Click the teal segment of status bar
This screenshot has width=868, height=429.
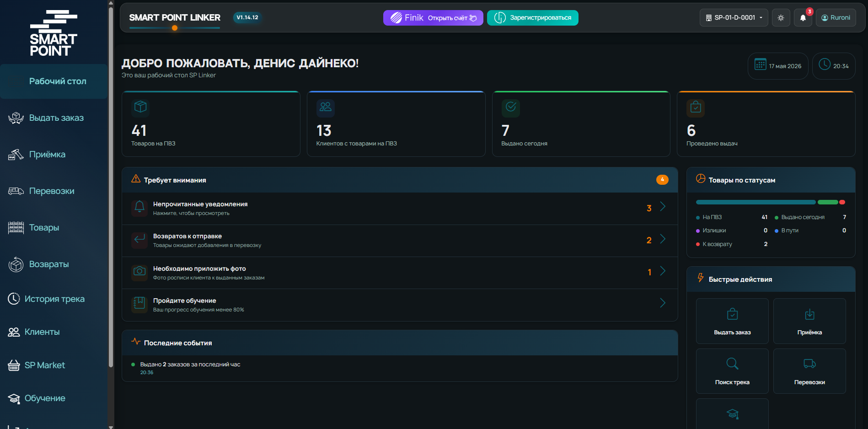755,202
